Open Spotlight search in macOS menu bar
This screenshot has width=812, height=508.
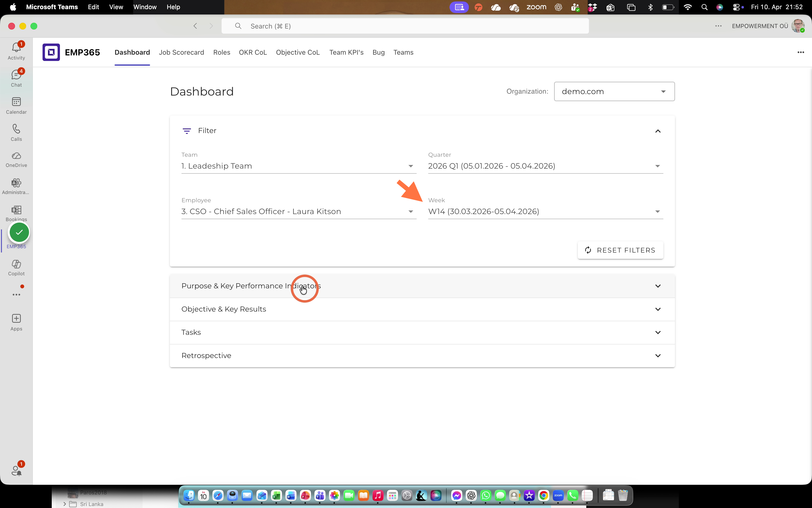(704, 7)
